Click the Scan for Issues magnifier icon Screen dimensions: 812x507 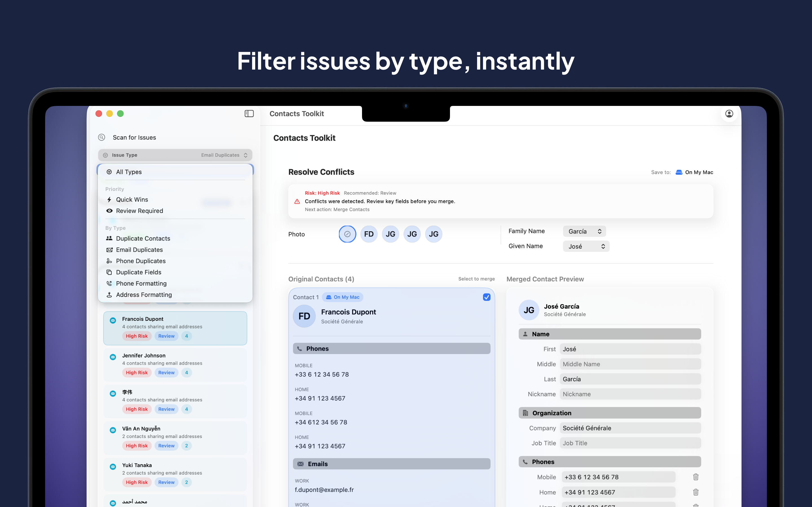point(102,137)
